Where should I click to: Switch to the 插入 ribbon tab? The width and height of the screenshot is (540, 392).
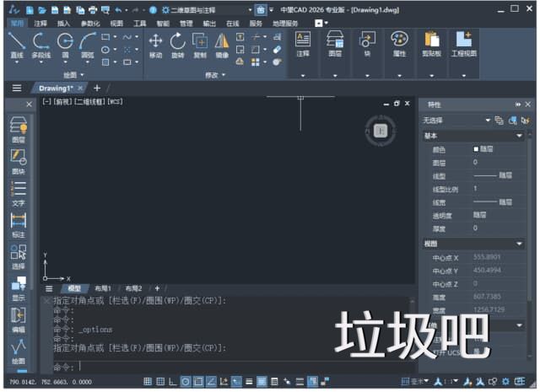tap(63, 24)
